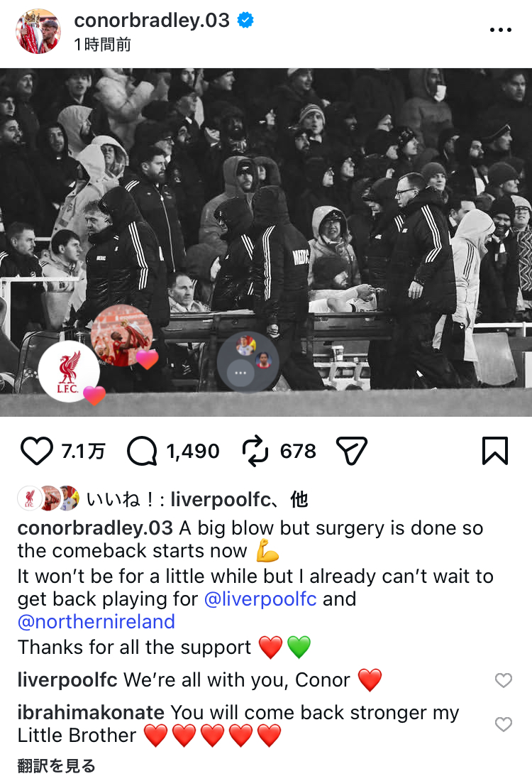Screen dimensions: 532x781
Task: Like the ibrahimakonate comment
Action: (504, 724)
